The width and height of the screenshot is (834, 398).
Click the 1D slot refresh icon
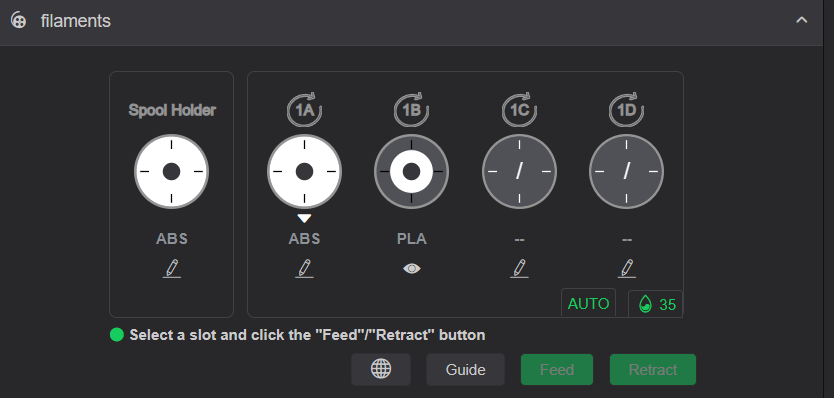(627, 110)
